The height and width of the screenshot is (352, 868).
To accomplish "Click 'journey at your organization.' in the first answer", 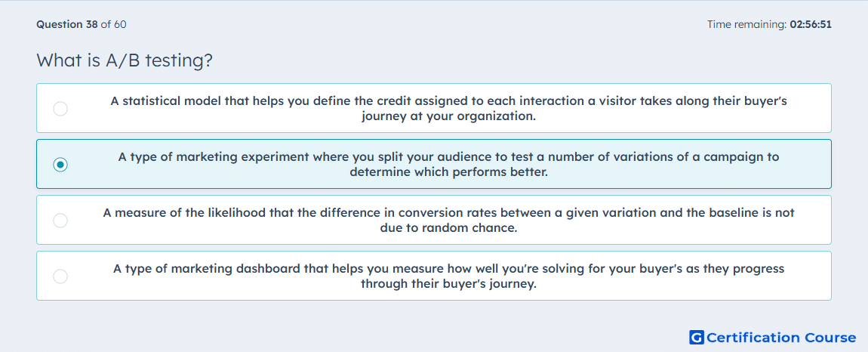I will point(449,116).
